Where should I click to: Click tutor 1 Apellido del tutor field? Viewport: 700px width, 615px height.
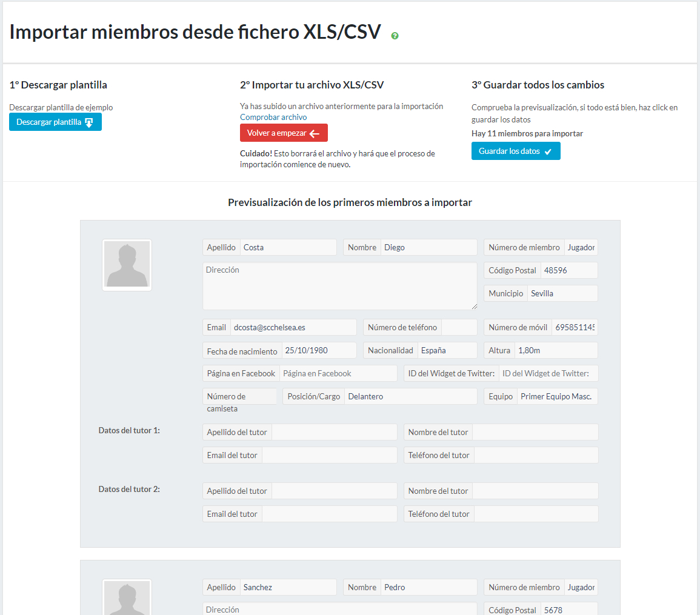point(334,432)
